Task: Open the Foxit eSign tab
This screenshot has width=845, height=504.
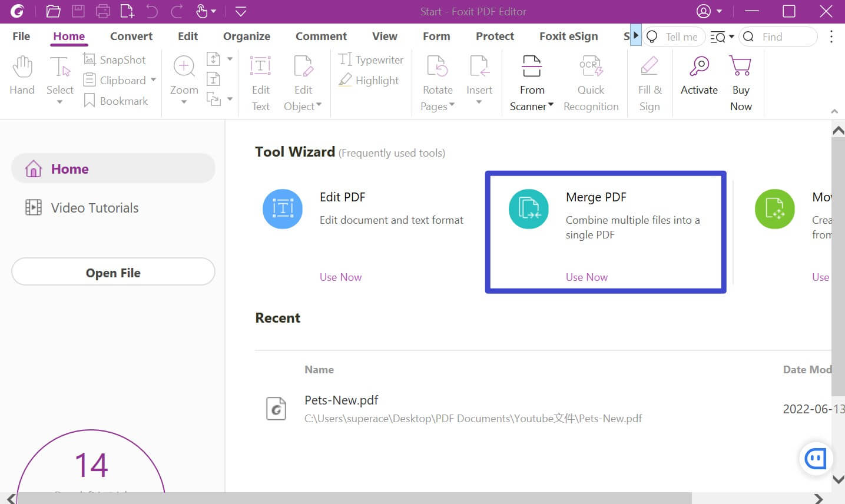Action: tap(568, 36)
